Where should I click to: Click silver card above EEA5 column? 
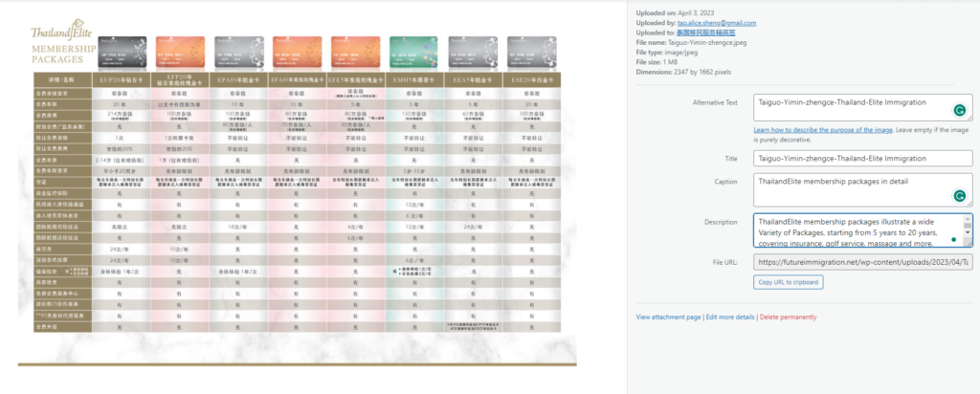click(473, 53)
